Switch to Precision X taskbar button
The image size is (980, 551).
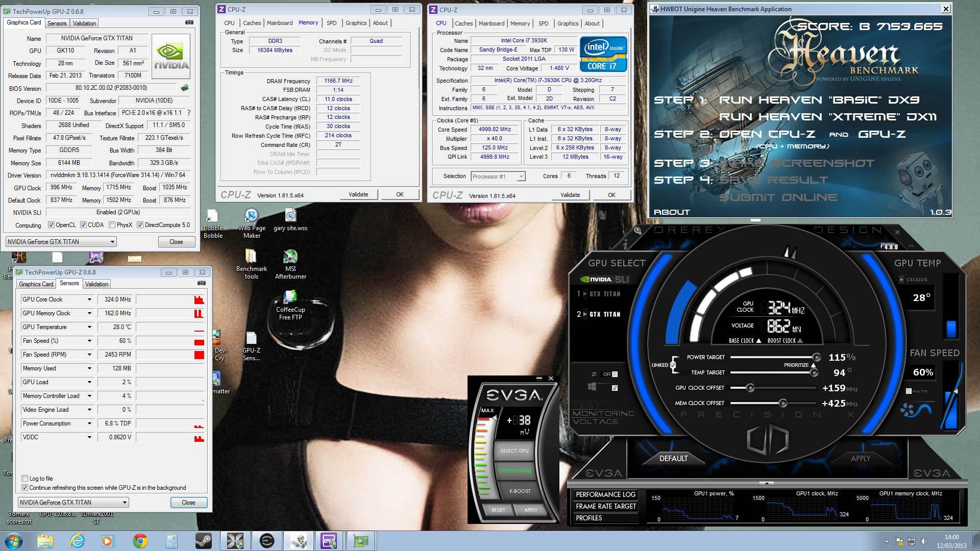(x=235, y=541)
